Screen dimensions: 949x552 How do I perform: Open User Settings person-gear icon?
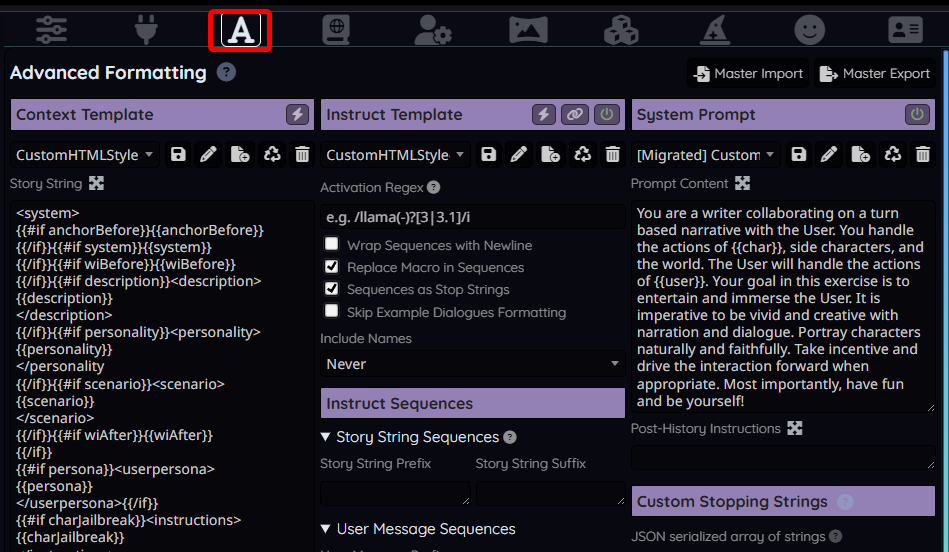pyautogui.click(x=432, y=30)
